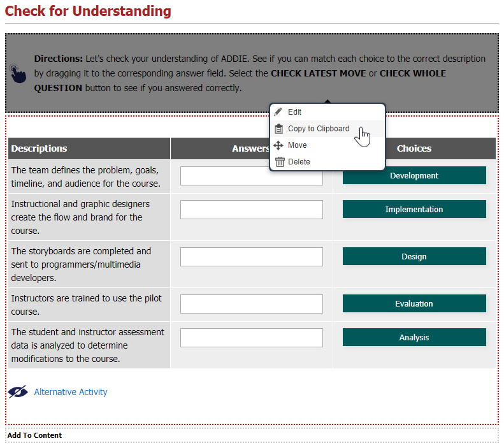Click the Implementation choice tile
This screenshot has height=448, width=504.
[414, 209]
